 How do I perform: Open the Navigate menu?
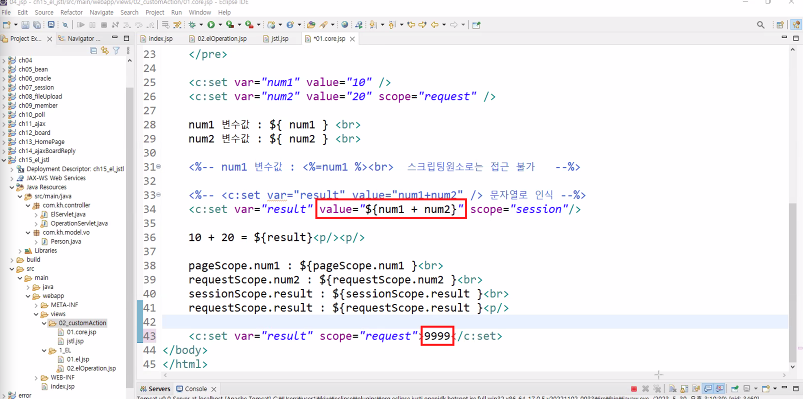[x=101, y=12]
